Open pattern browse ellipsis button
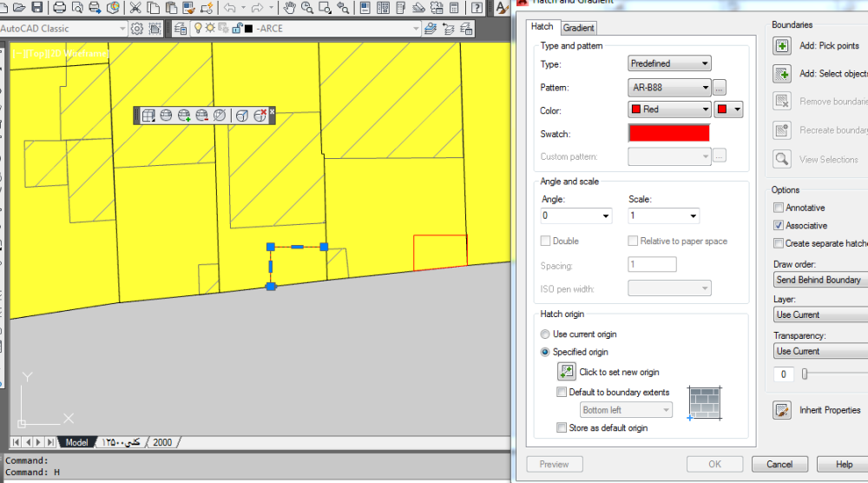Screen dimensions: 868x483 point(720,88)
